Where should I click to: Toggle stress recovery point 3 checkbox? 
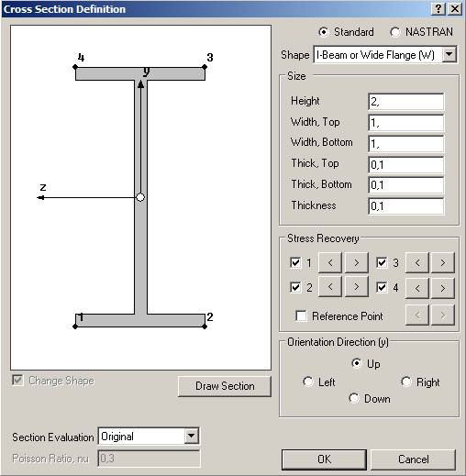tap(382, 262)
